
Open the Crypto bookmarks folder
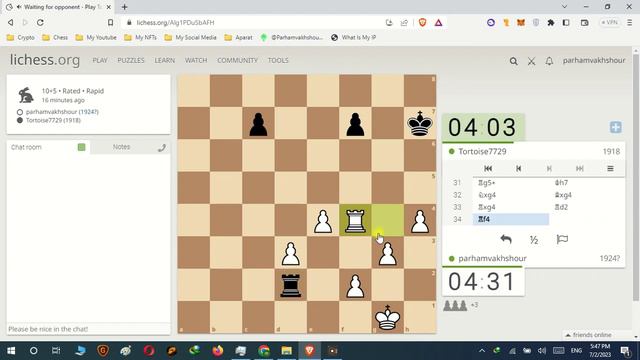(21, 38)
